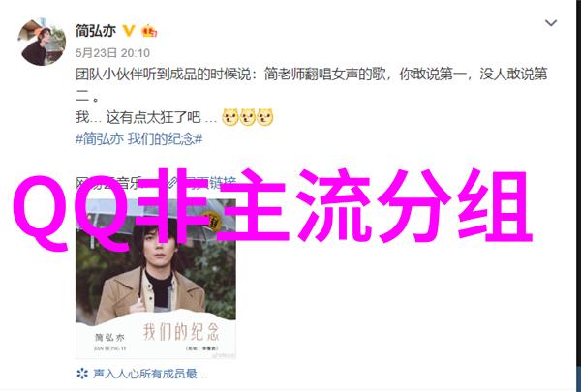
Task: Open the 简弘亦 username profile link
Action: [x=96, y=31]
